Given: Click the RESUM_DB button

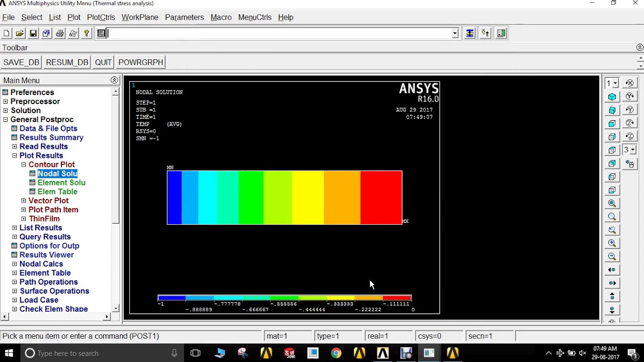Looking at the screenshot, I should (x=67, y=62).
